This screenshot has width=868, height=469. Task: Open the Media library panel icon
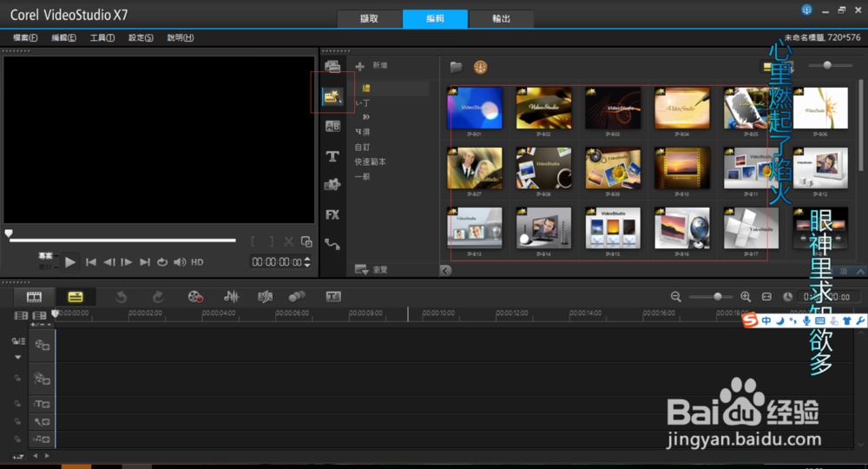click(332, 67)
